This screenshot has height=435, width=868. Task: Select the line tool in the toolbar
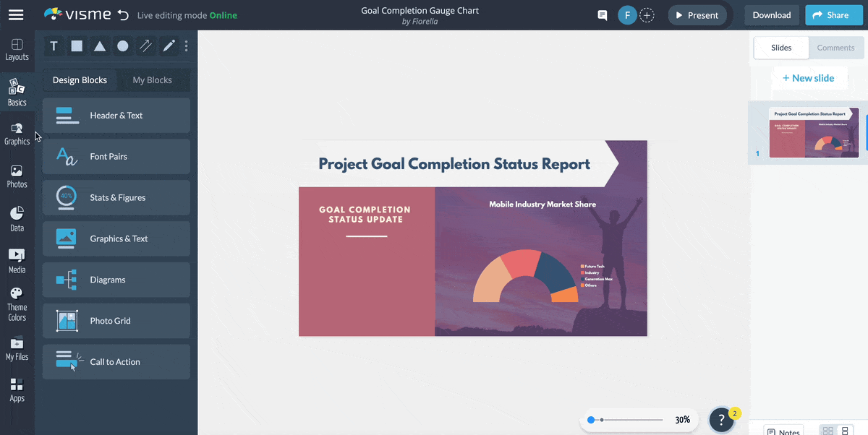(x=145, y=46)
